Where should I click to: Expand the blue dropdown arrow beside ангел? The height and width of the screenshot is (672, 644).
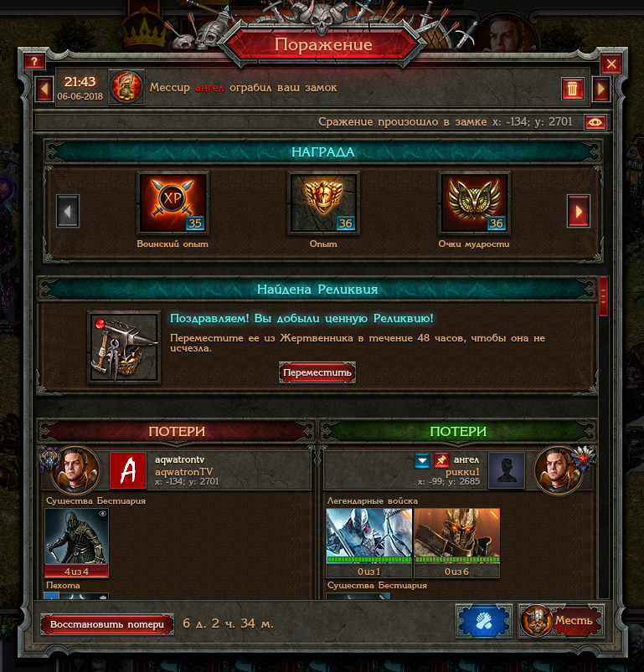click(x=422, y=460)
